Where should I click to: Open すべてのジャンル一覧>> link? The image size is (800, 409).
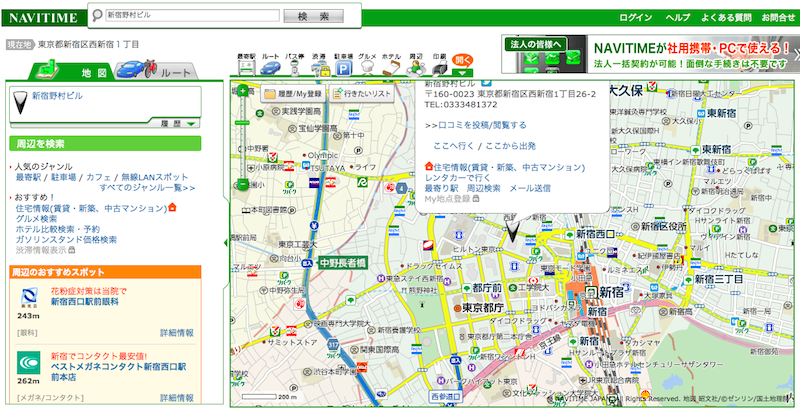147,188
